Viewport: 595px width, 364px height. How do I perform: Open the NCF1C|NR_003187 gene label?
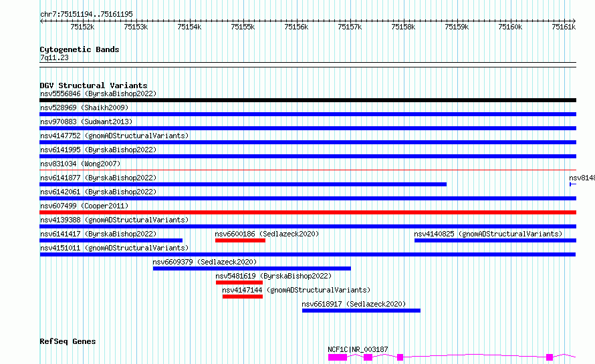(358, 349)
